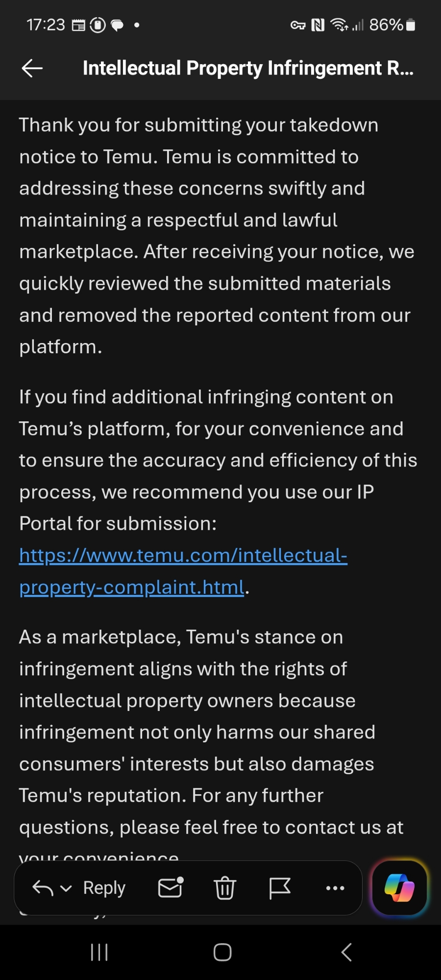The height and width of the screenshot is (980, 441).
Task: Tap the calendar notification icon in status bar
Action: [x=78, y=25]
